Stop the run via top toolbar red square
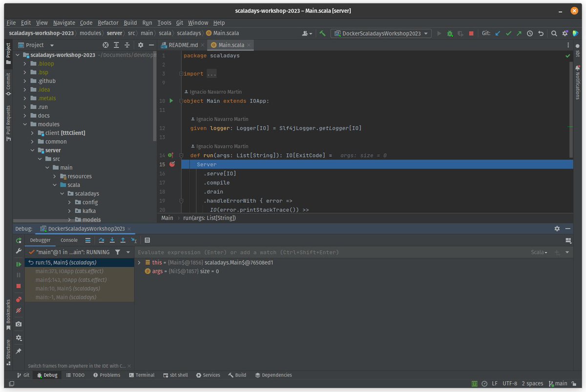Image resolution: width=586 pixels, height=392 pixels. coord(471,33)
